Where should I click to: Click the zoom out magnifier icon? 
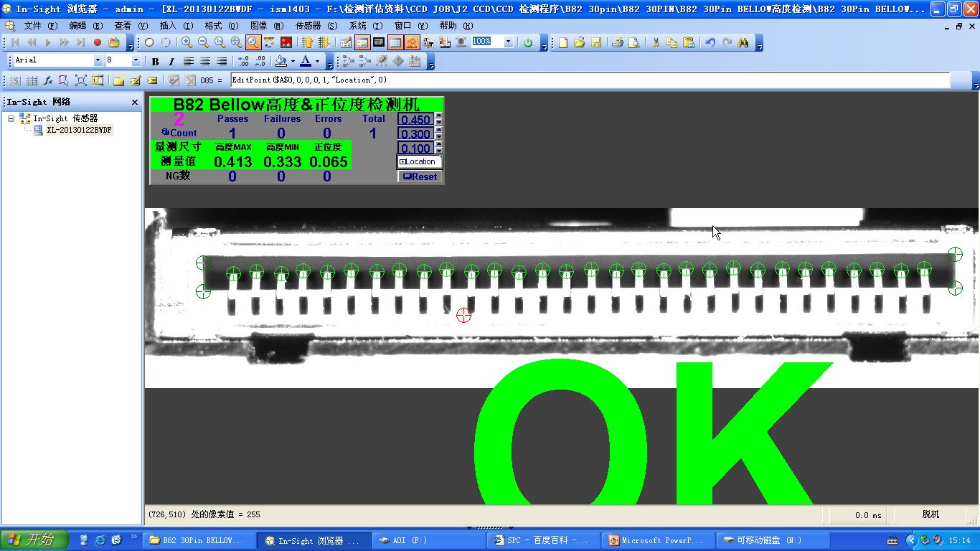point(203,42)
